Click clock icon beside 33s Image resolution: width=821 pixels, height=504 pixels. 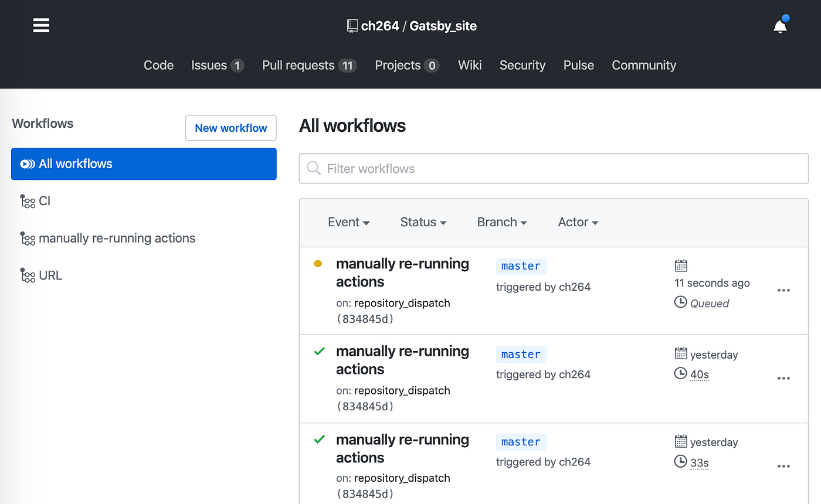point(680,462)
